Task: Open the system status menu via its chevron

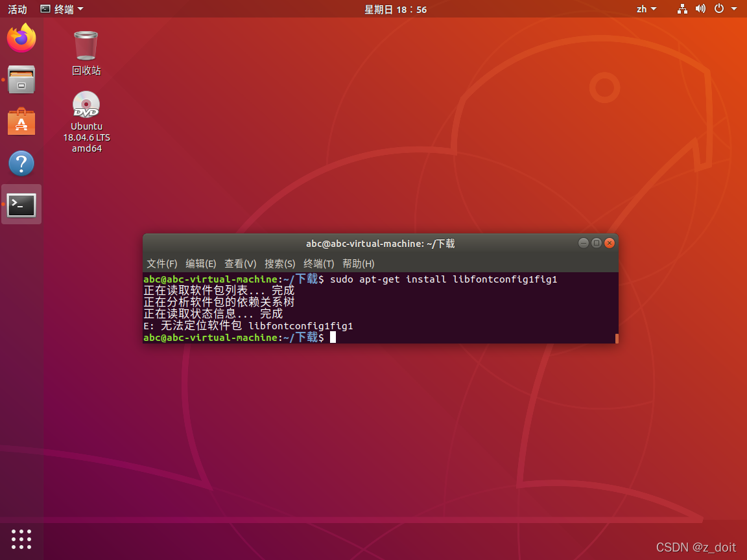Action: pyautogui.click(x=735, y=9)
